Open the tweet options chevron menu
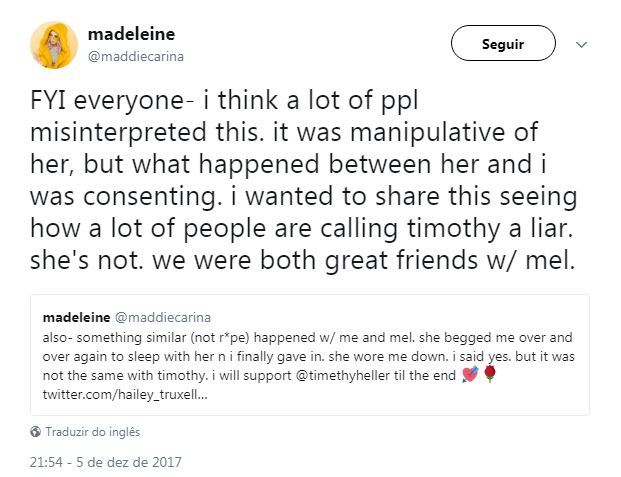621x477 pixels. pos(581,44)
